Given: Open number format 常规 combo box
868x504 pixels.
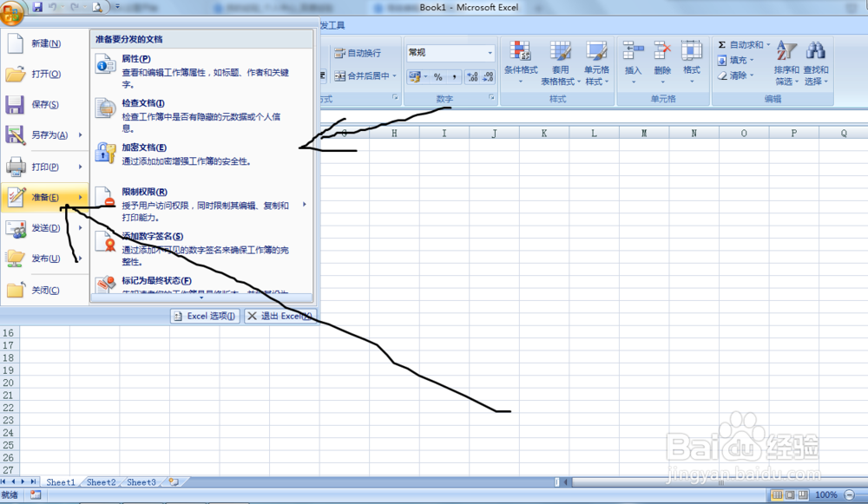Looking at the screenshot, I should click(x=450, y=53).
